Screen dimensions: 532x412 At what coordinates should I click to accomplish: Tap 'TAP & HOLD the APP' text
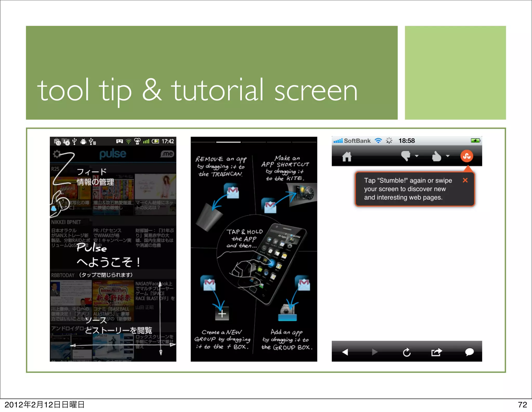(x=244, y=239)
